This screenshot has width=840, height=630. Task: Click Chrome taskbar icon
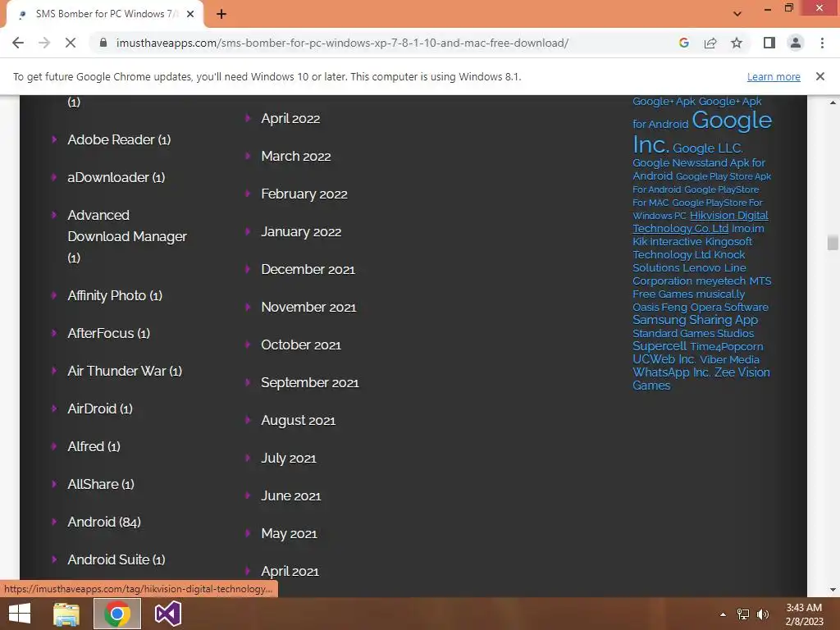pyautogui.click(x=117, y=614)
